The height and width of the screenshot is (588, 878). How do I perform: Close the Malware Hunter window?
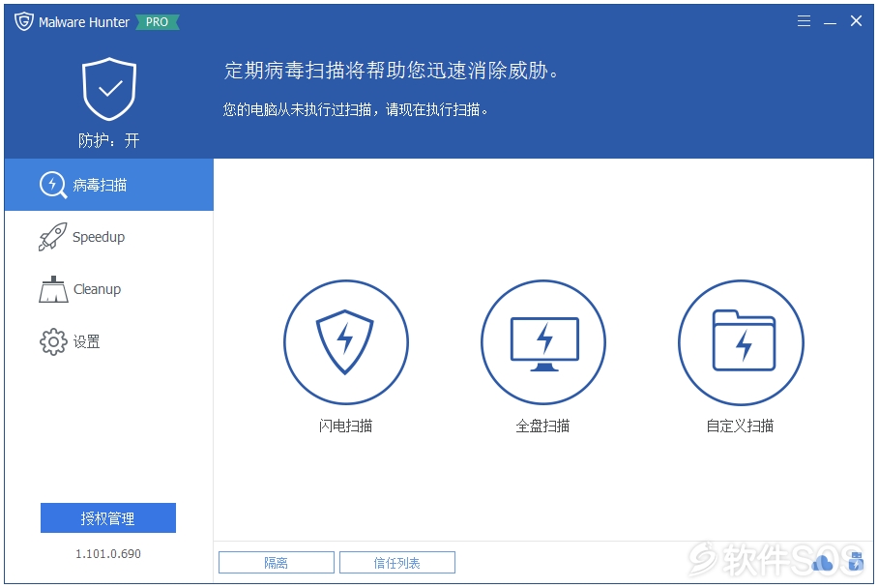pyautogui.click(x=856, y=21)
